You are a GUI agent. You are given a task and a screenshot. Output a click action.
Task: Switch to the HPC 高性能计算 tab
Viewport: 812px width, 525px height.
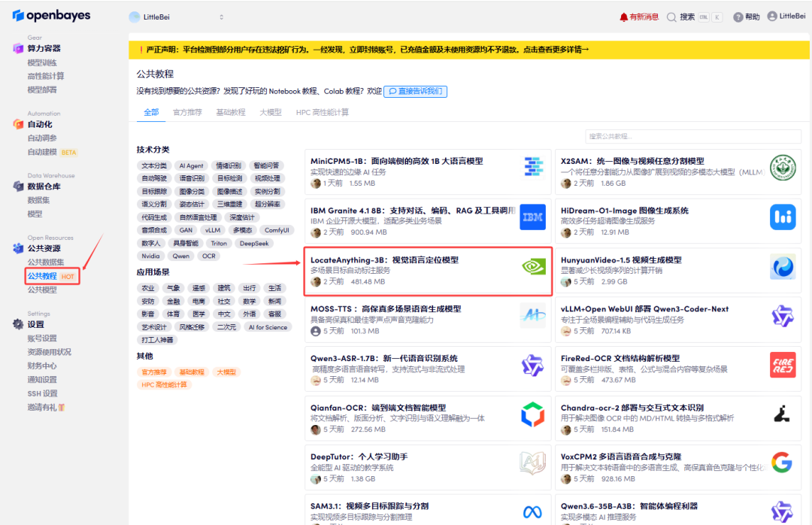322,112
